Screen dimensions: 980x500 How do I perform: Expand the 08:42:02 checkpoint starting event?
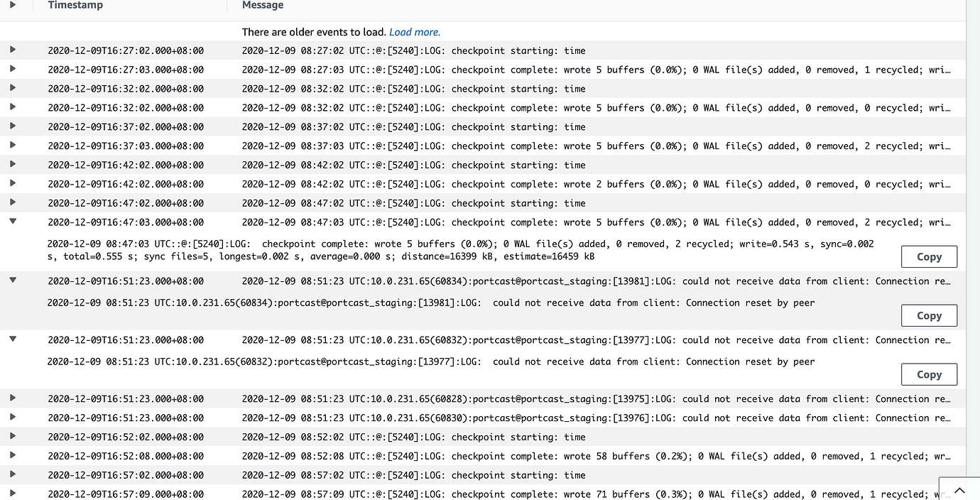[13, 164]
